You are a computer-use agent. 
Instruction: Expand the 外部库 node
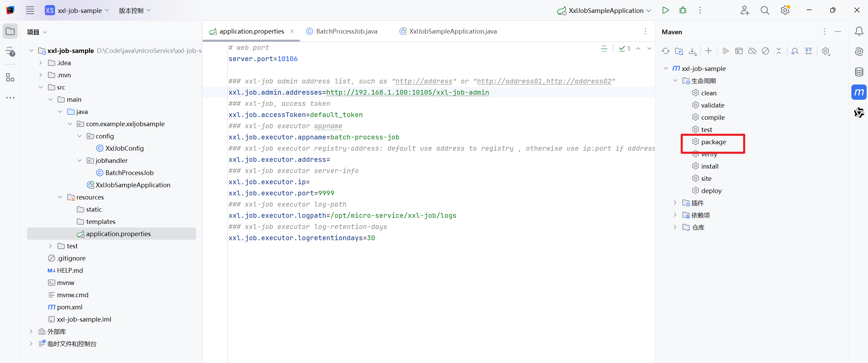pos(31,331)
